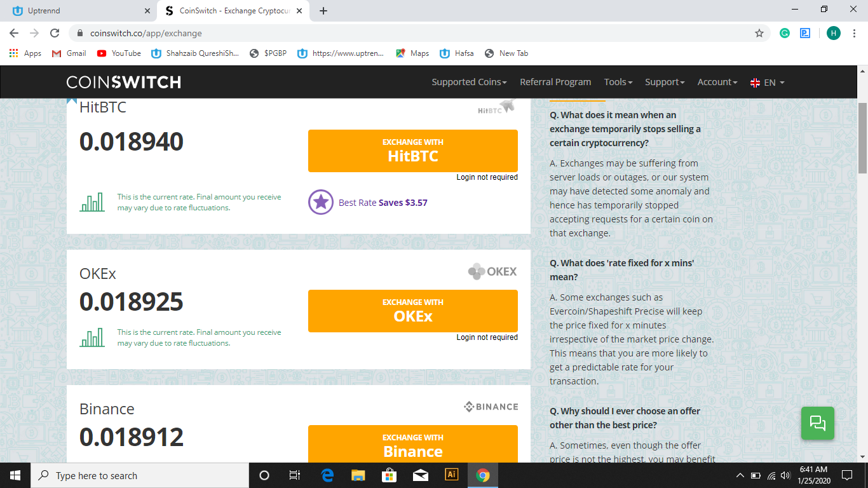
Task: Show hidden system tray icons
Action: (x=740, y=475)
